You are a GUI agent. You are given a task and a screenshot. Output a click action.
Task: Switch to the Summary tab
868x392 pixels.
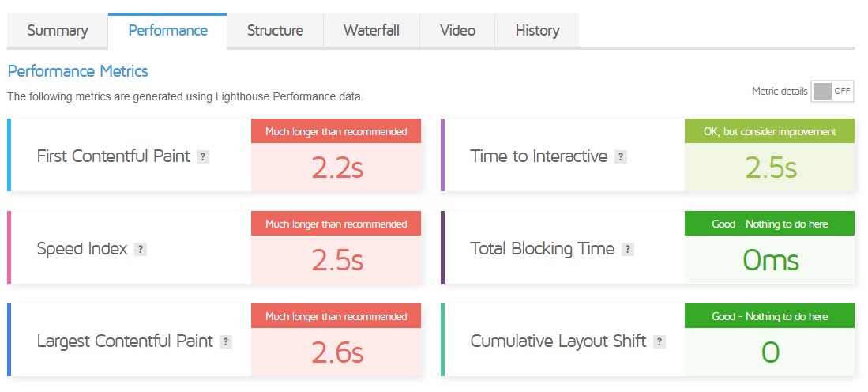[x=58, y=31]
